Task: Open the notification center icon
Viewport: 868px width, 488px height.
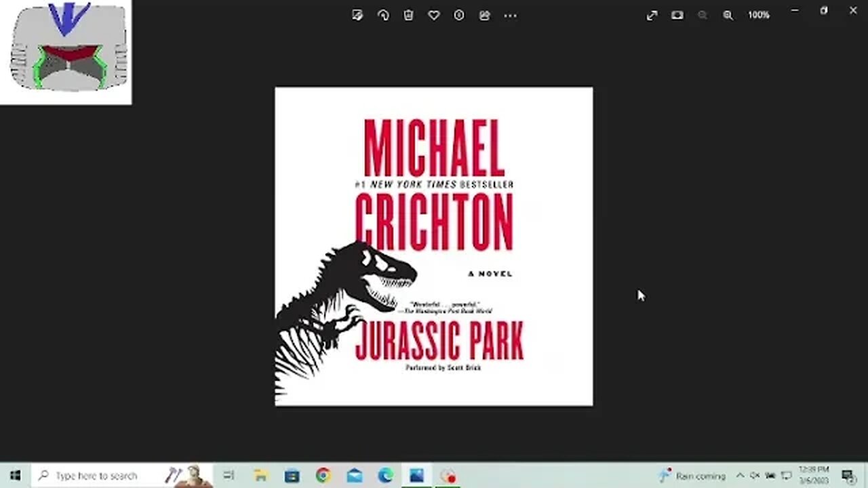Action: pyautogui.click(x=848, y=476)
